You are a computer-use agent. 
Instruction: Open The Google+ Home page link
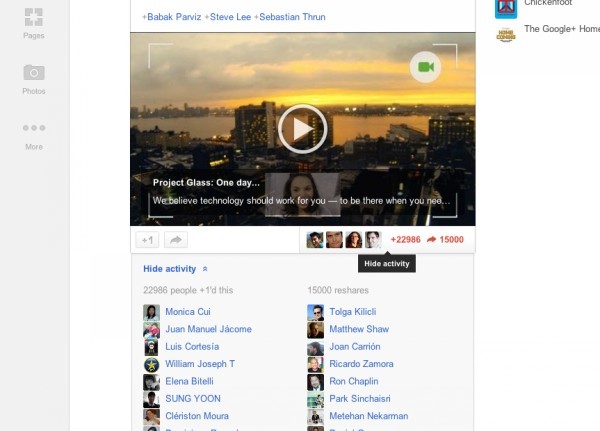(562, 29)
